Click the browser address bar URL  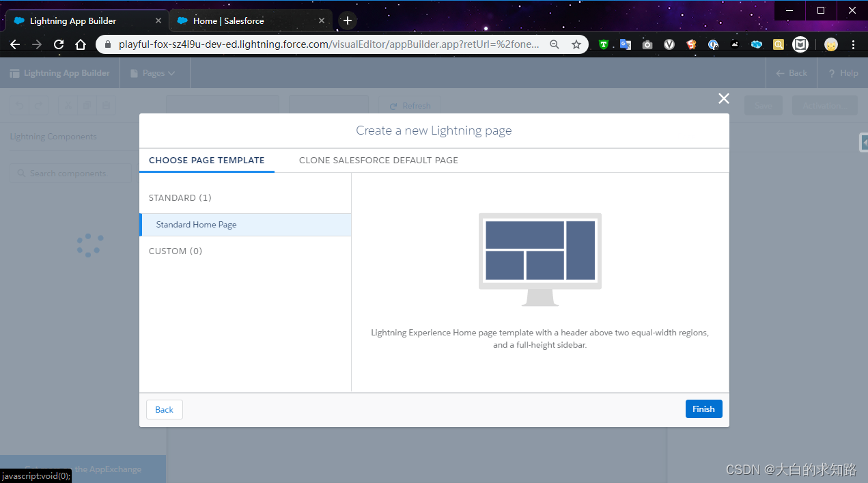(x=329, y=44)
